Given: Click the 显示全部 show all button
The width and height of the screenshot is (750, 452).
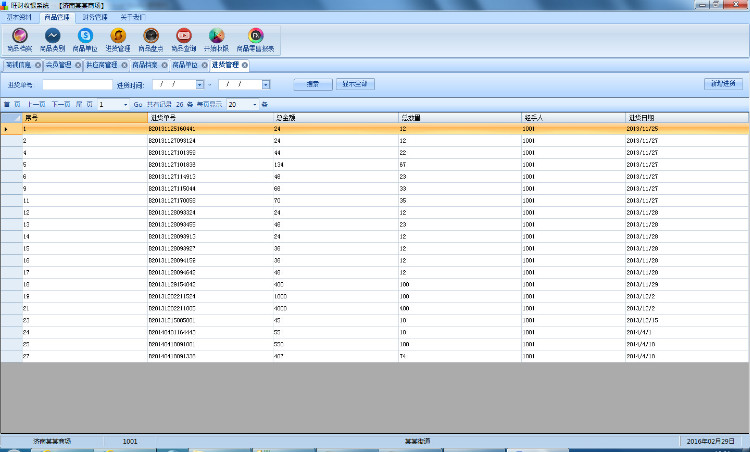Looking at the screenshot, I should click(x=355, y=84).
